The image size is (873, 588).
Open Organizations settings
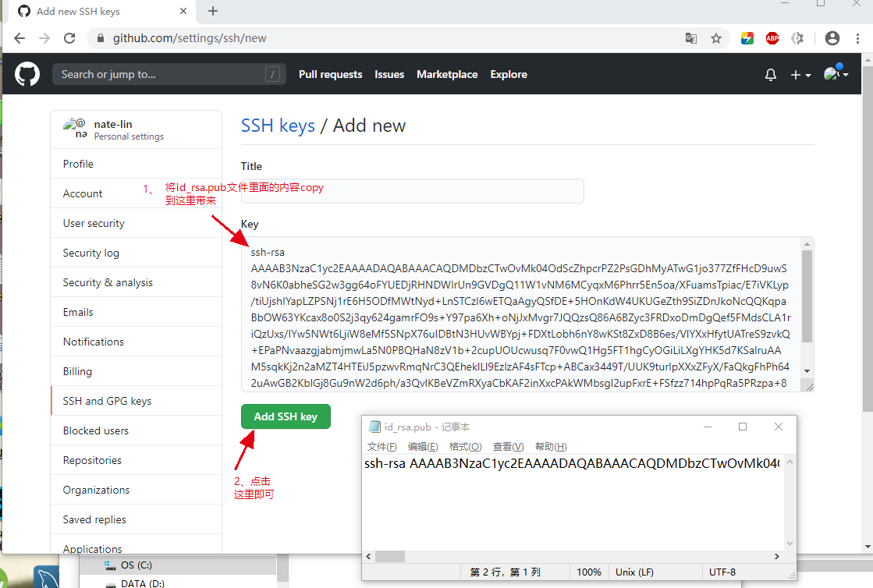tap(136, 490)
